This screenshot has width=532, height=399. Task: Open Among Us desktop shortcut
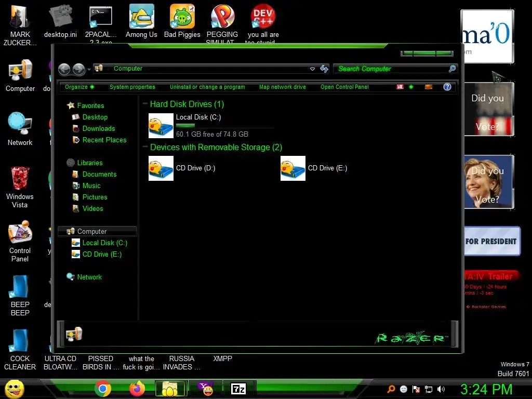click(x=141, y=21)
